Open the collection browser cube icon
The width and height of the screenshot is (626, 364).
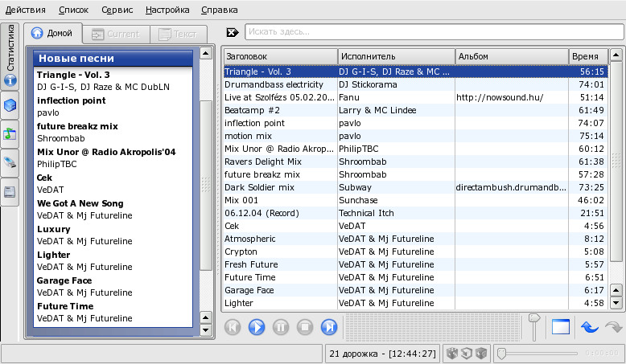tap(10, 105)
